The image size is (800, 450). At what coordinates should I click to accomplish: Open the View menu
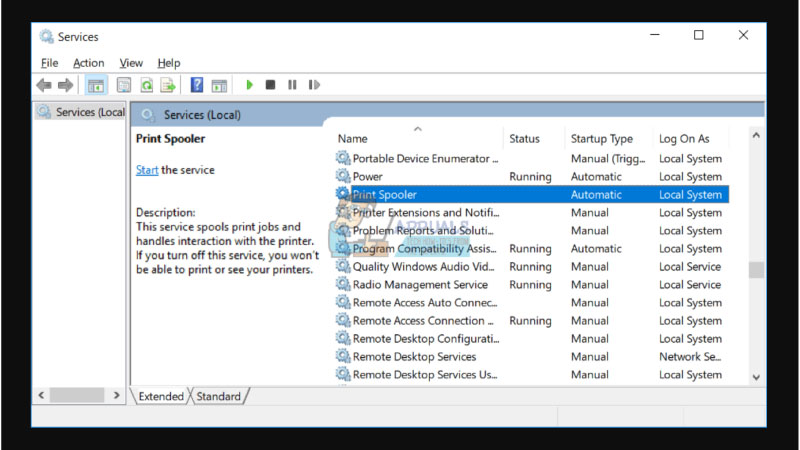click(x=131, y=63)
